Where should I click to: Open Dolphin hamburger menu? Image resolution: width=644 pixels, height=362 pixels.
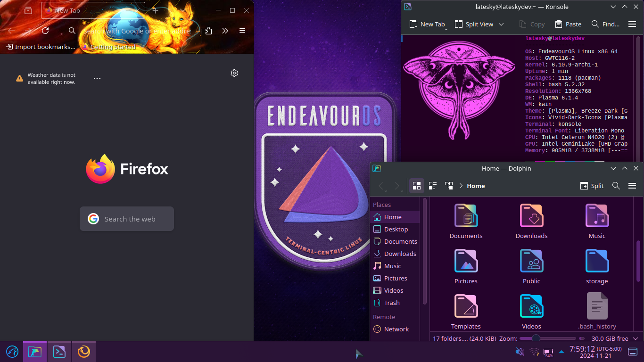632,186
